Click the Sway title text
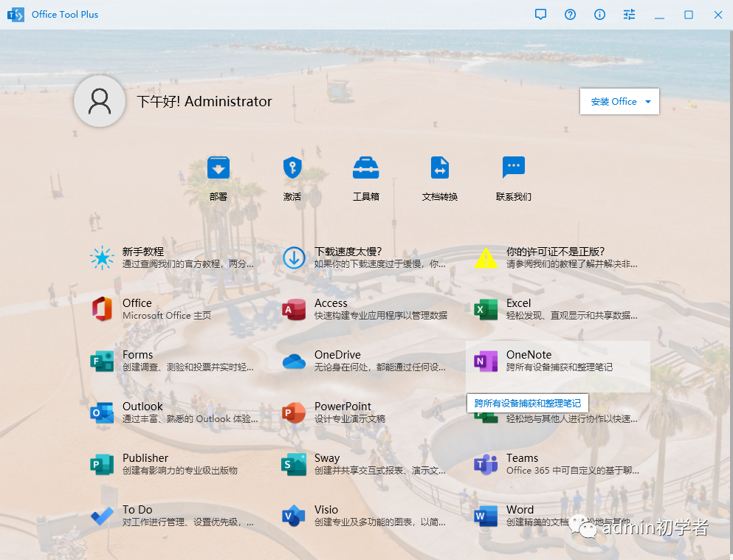 (327, 458)
